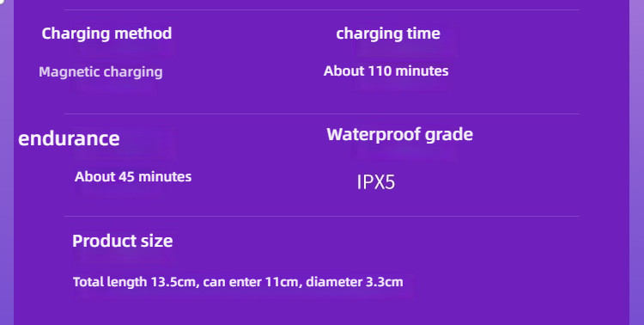Click the endurance heading
The height and width of the screenshot is (325, 644).
[x=69, y=138]
